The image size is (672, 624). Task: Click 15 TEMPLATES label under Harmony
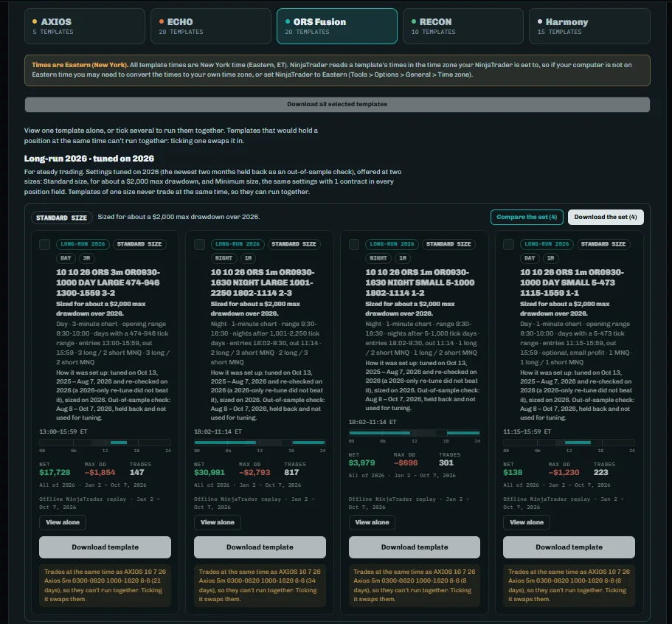[559, 32]
